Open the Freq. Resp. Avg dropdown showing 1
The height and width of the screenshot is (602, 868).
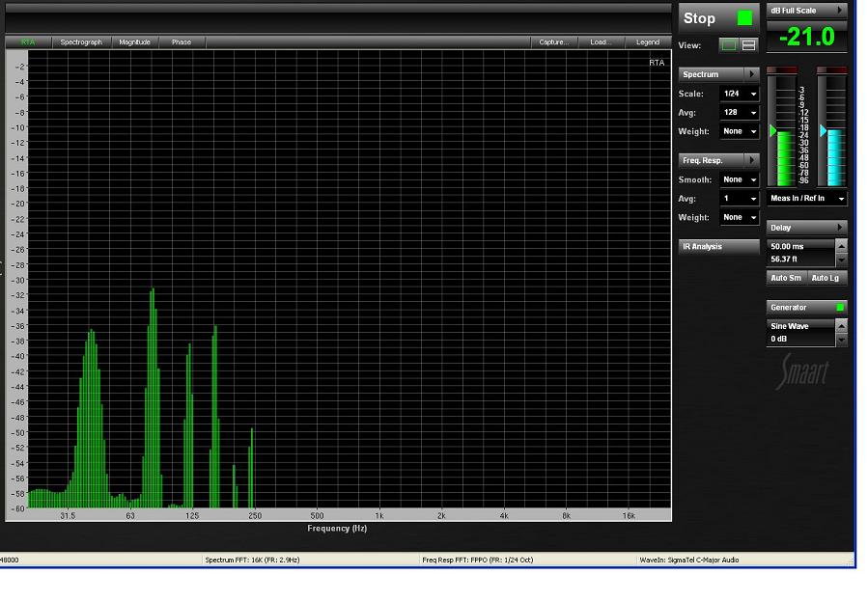(739, 198)
